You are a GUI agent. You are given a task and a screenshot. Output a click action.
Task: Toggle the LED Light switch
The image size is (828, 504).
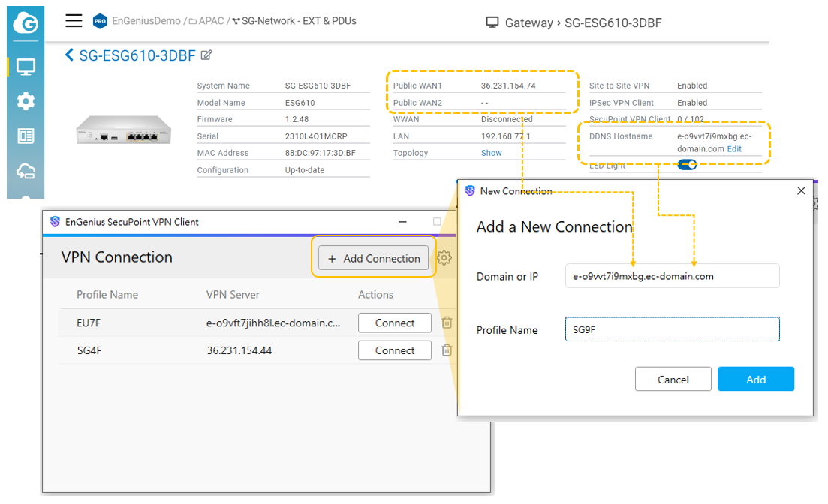(x=687, y=165)
